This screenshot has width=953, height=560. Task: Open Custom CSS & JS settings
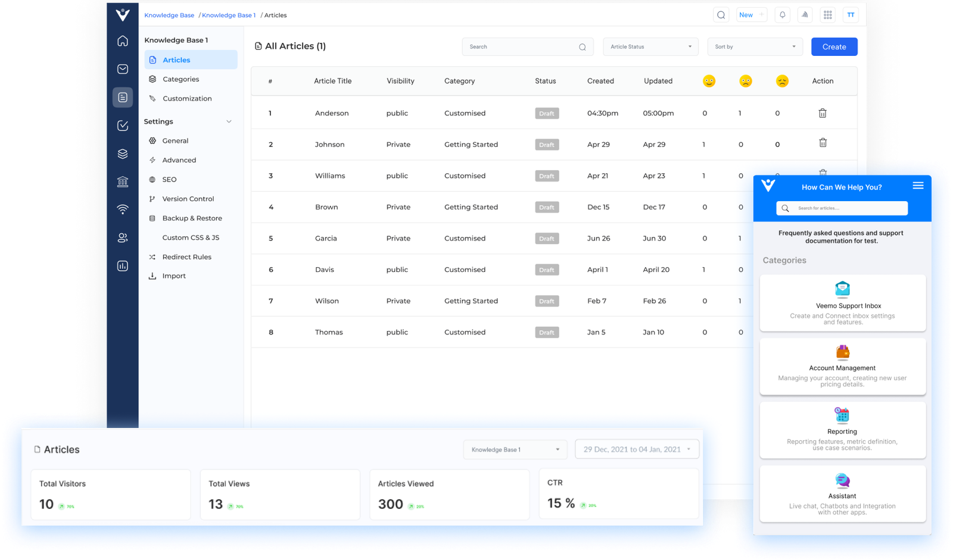click(x=191, y=237)
